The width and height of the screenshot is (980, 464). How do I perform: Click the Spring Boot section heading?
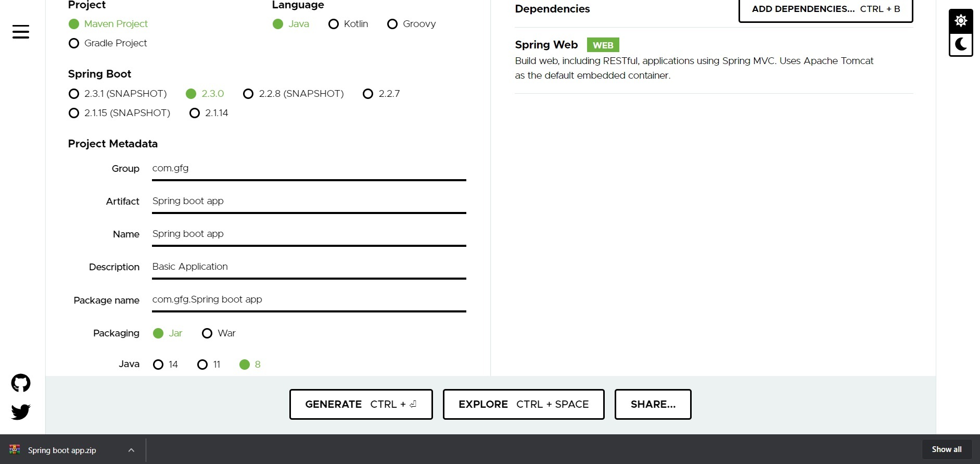pyautogui.click(x=99, y=74)
